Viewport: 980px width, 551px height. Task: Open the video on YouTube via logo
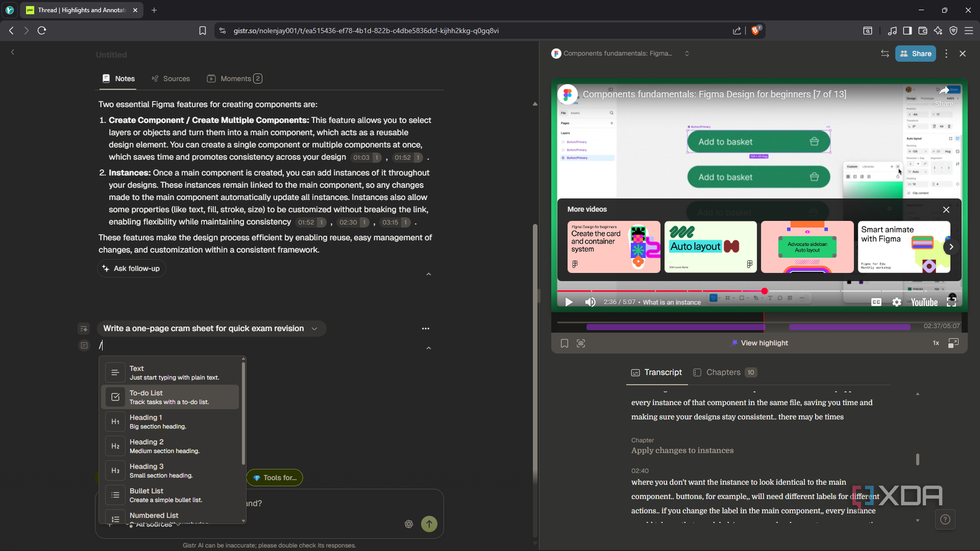coord(924,302)
